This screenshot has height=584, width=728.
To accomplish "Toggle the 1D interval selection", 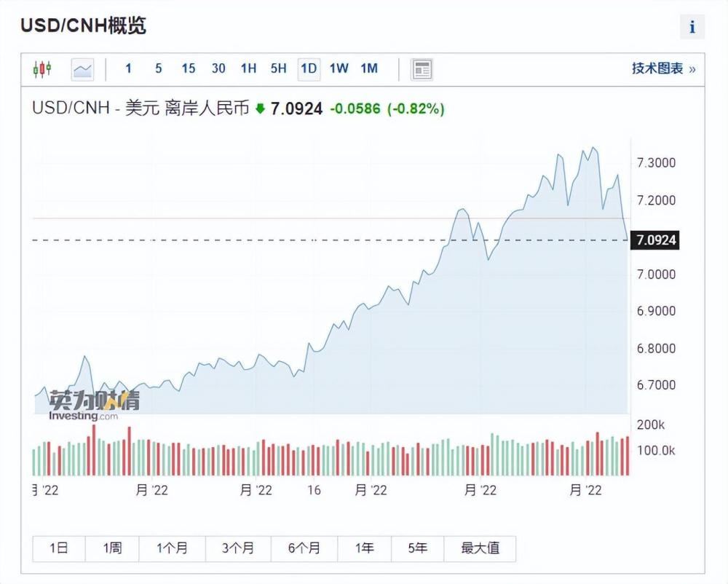I will click(306, 68).
